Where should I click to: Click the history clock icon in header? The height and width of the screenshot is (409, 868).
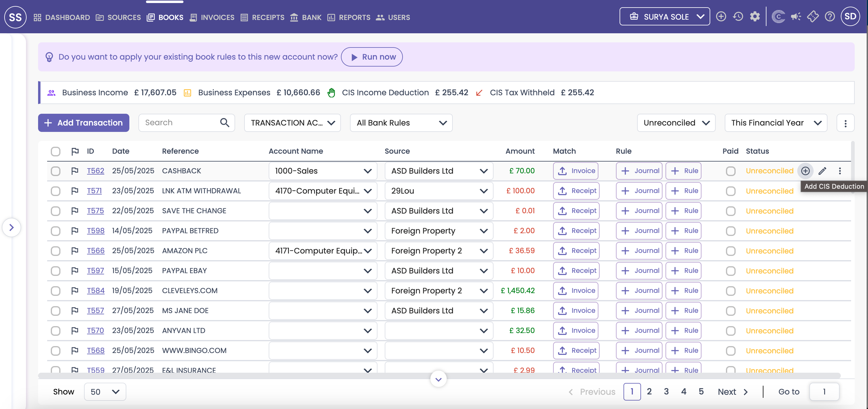coord(738,17)
